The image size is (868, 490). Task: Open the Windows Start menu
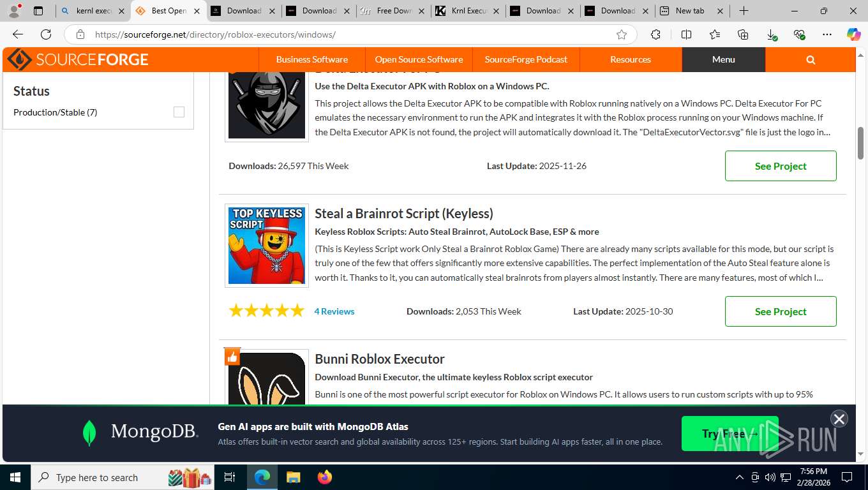pos(15,477)
